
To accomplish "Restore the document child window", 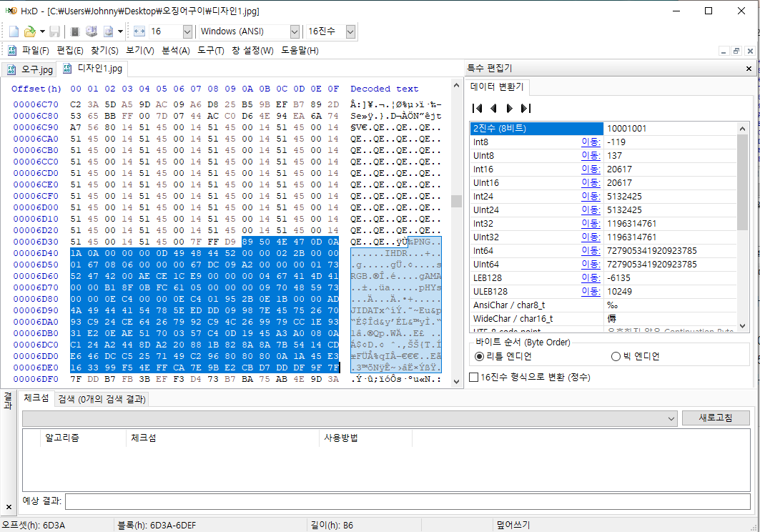I will click(x=736, y=51).
